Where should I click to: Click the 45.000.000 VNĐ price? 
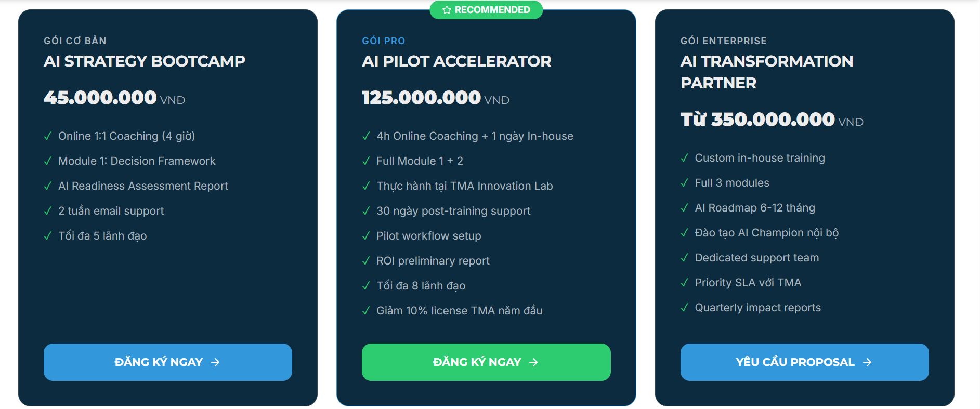pos(114,98)
